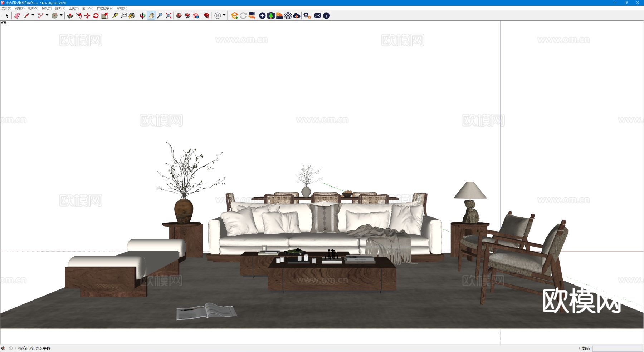Open the 扩展程序 (x) menu
644x352 pixels.
pyautogui.click(x=105, y=8)
